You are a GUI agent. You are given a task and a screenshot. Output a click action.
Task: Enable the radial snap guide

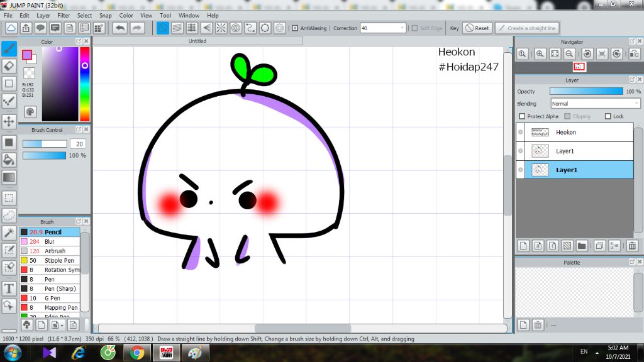(x=221, y=28)
